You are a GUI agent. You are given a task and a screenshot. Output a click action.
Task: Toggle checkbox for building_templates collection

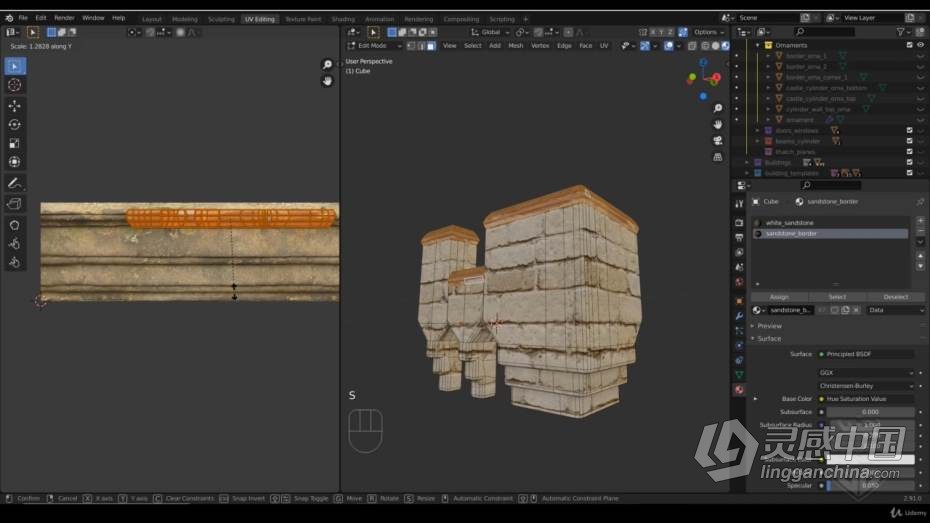click(x=909, y=173)
